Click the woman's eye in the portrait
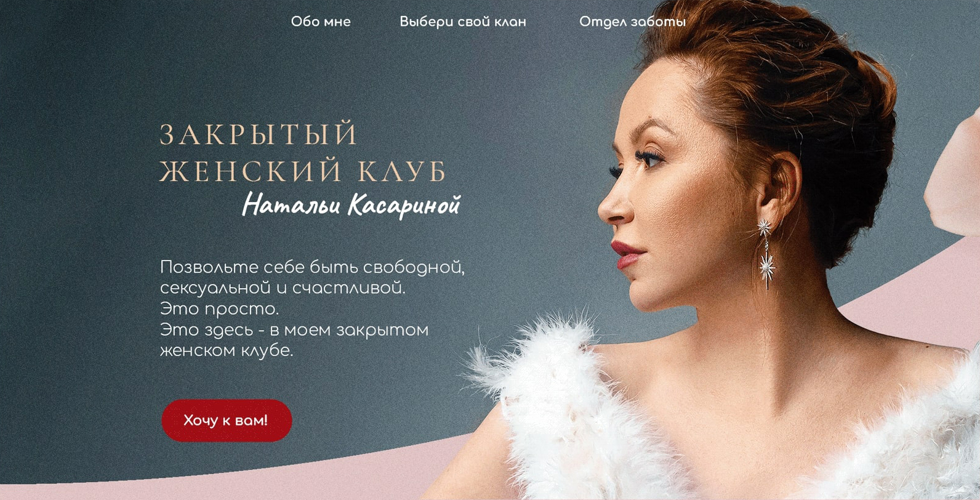Image resolution: width=980 pixels, height=500 pixels. coord(646,159)
